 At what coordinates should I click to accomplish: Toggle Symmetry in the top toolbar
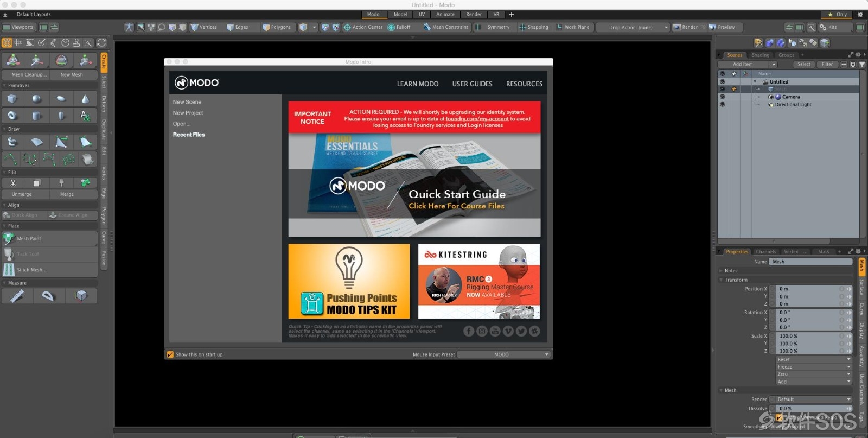pos(494,27)
